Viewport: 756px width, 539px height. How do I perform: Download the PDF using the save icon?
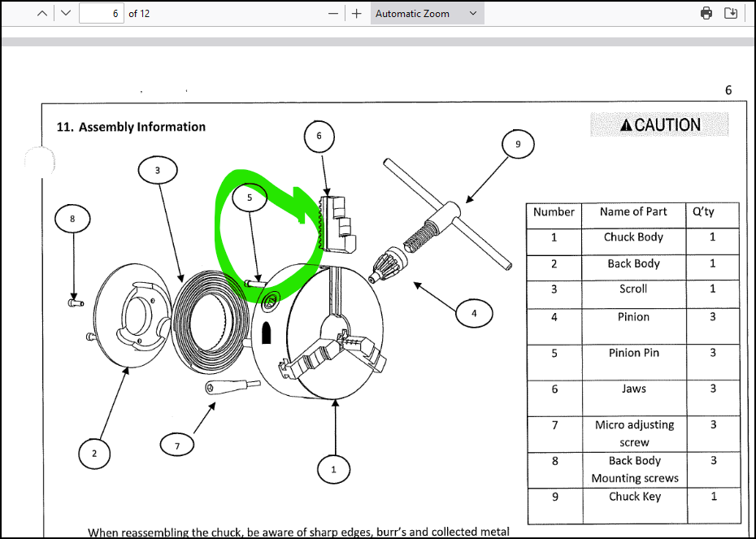(731, 13)
